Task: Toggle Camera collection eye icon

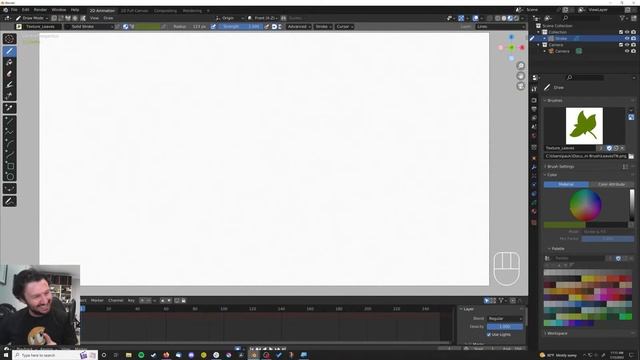Action: click(x=627, y=44)
